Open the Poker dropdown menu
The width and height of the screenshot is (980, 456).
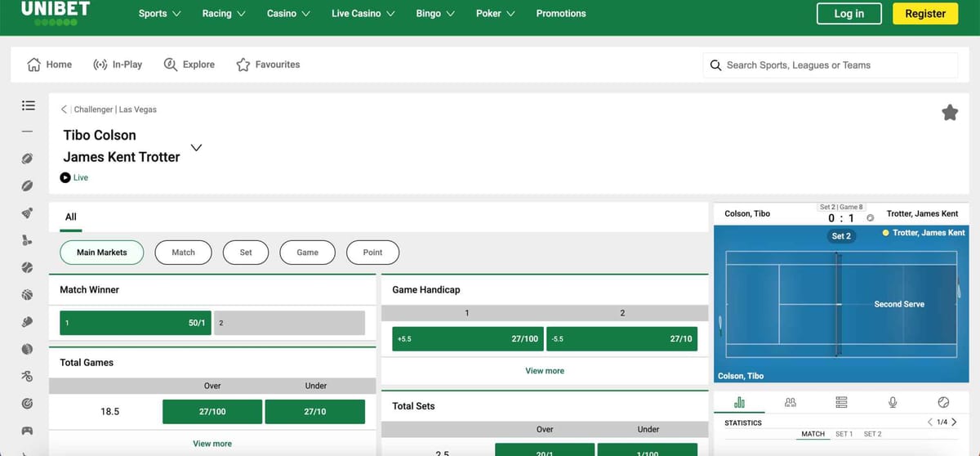(496, 13)
